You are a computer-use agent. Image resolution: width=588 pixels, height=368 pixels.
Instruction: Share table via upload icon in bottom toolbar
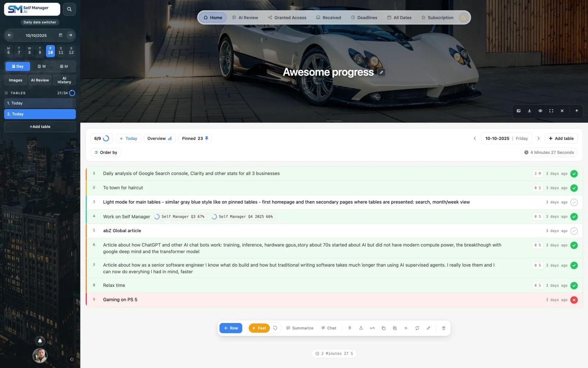click(x=361, y=328)
